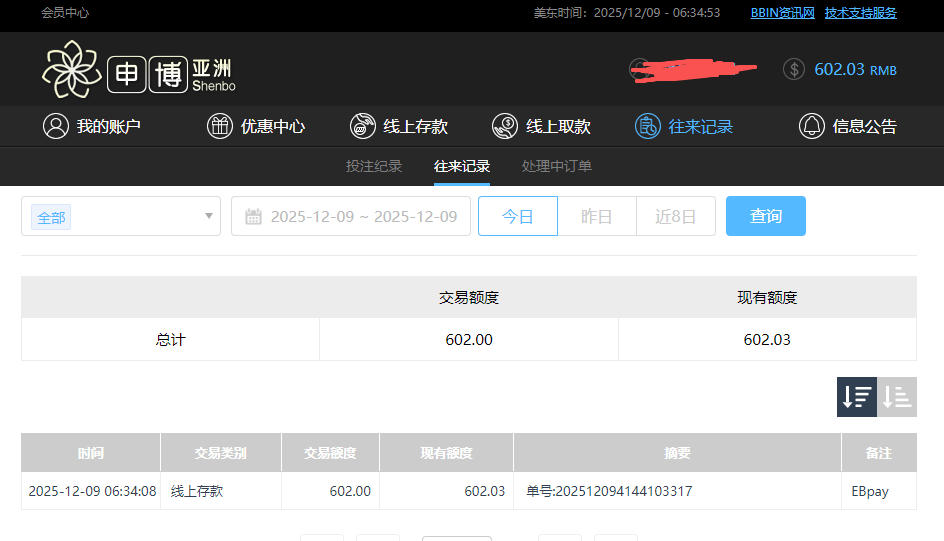Open the date range picker
The width and height of the screenshot is (944, 541).
tap(351, 216)
